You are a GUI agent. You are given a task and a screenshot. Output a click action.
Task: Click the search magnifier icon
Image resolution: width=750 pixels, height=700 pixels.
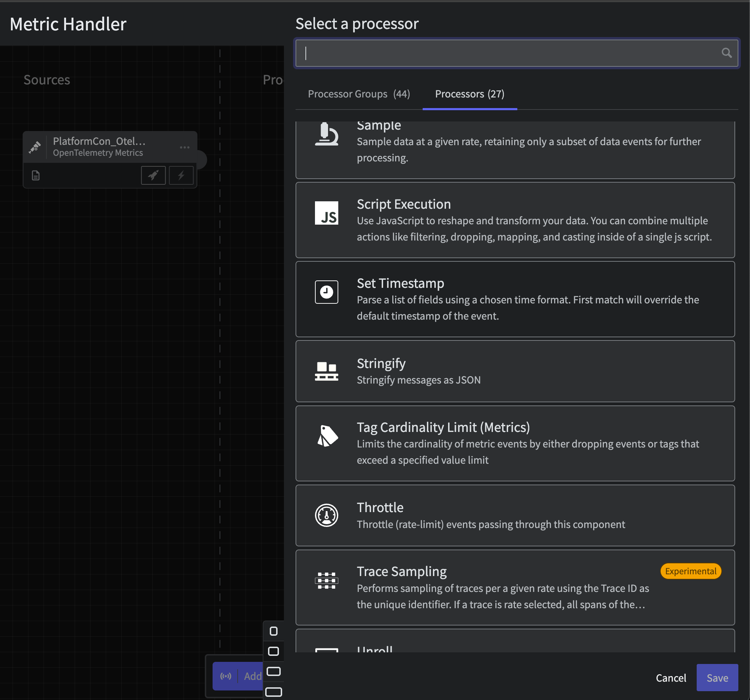tap(726, 53)
